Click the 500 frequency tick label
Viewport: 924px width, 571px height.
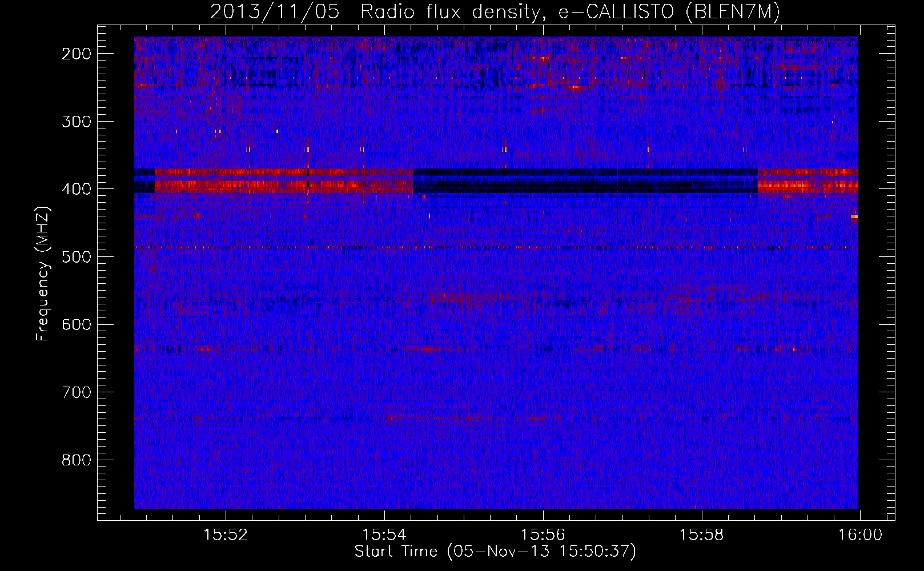pyautogui.click(x=76, y=257)
